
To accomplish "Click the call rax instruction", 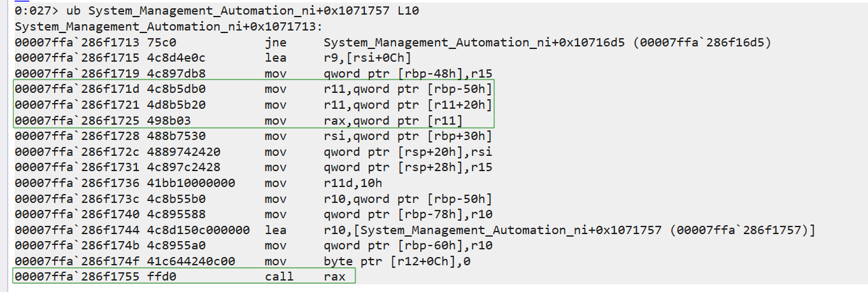I will pyautogui.click(x=305, y=276).
